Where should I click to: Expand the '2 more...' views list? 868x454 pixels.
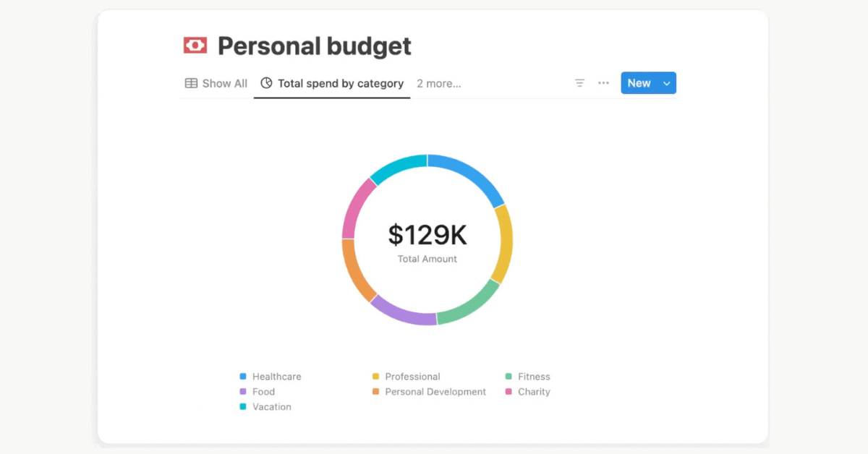[438, 83]
